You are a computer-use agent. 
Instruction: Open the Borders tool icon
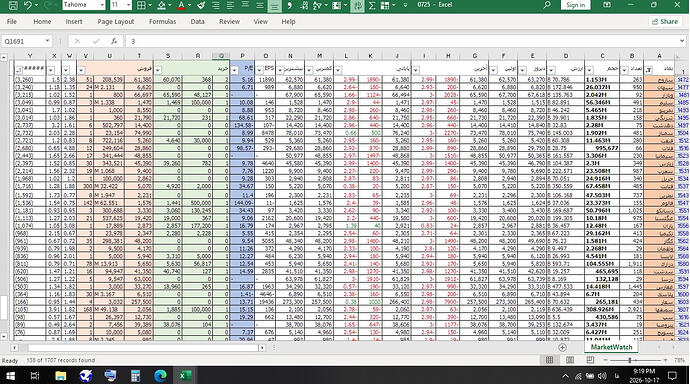click(x=141, y=5)
